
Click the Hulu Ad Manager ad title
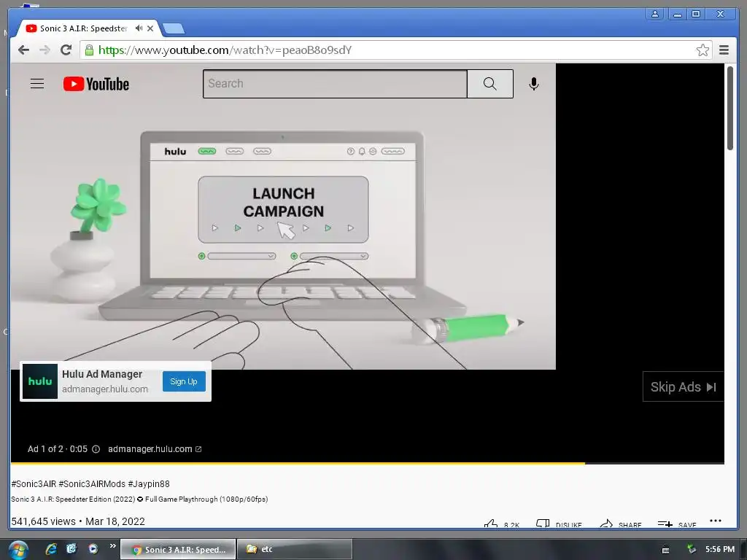[x=102, y=374]
